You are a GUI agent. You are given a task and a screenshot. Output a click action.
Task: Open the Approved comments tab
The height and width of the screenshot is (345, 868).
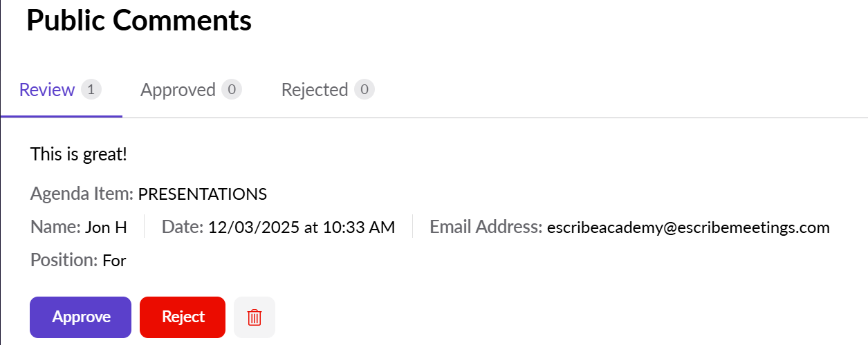coord(178,90)
